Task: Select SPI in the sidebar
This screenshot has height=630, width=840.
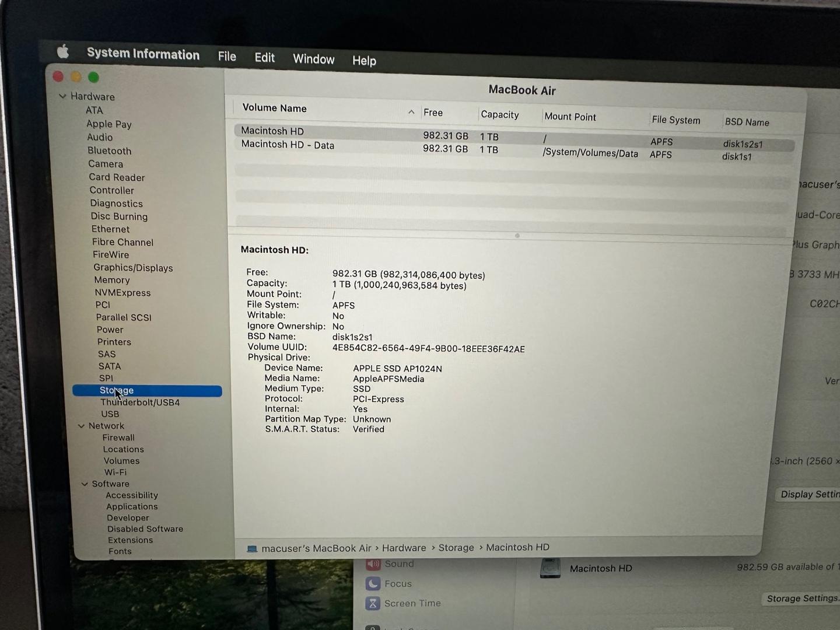Action: pyautogui.click(x=106, y=378)
